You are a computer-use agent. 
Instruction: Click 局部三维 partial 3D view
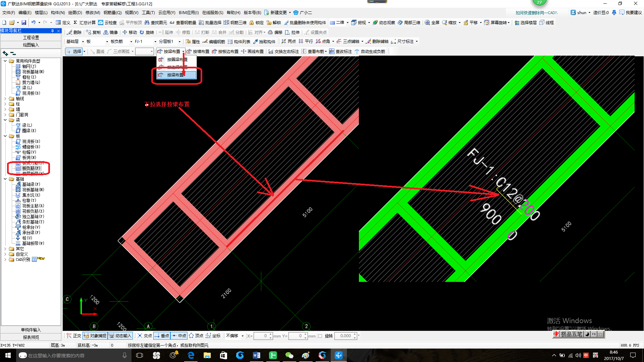coord(409,22)
